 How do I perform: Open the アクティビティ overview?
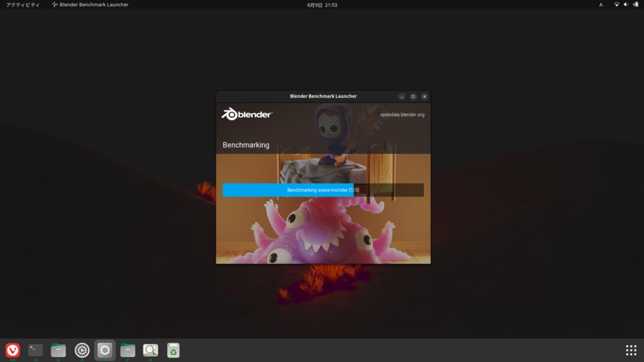coord(23,5)
